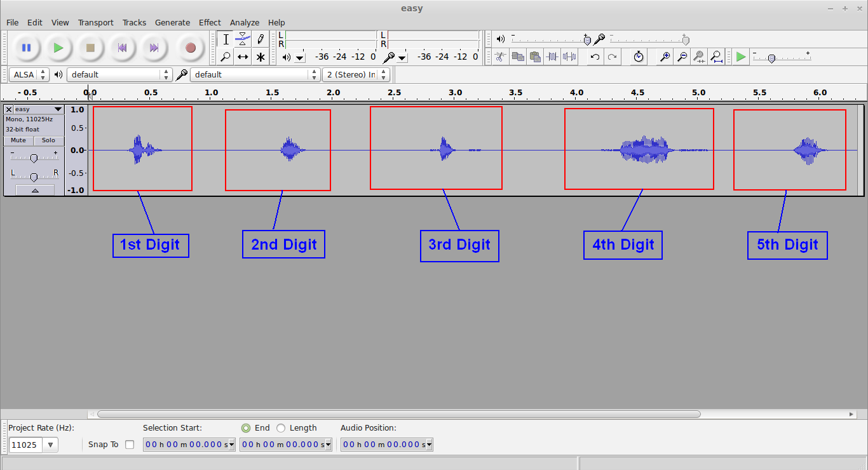
Task: Select the Multi-Tool mode
Action: tap(261, 57)
